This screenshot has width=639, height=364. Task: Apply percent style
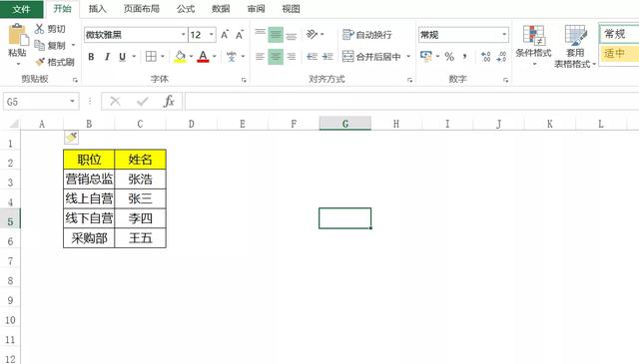point(449,56)
